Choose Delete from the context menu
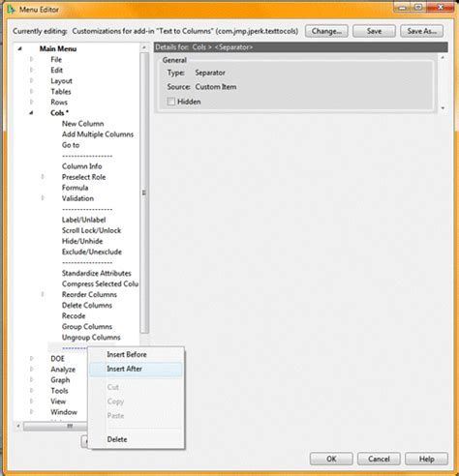This screenshot has width=459, height=476. tap(136, 439)
